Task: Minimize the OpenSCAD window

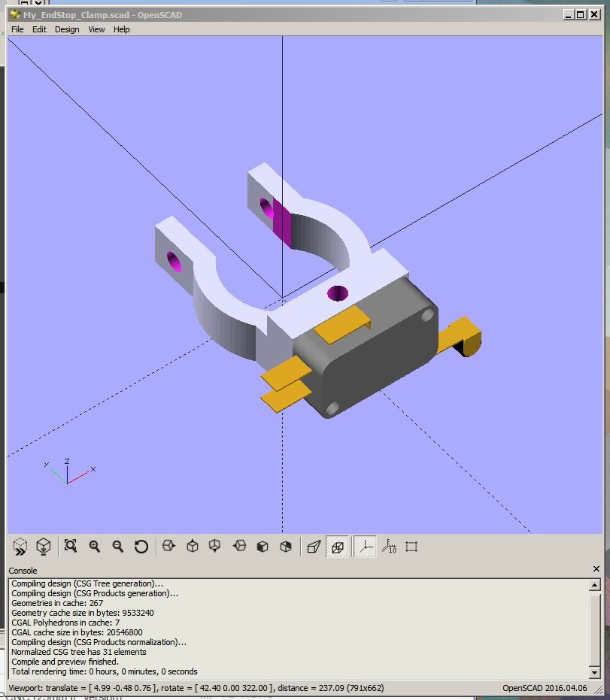Action: (x=568, y=15)
